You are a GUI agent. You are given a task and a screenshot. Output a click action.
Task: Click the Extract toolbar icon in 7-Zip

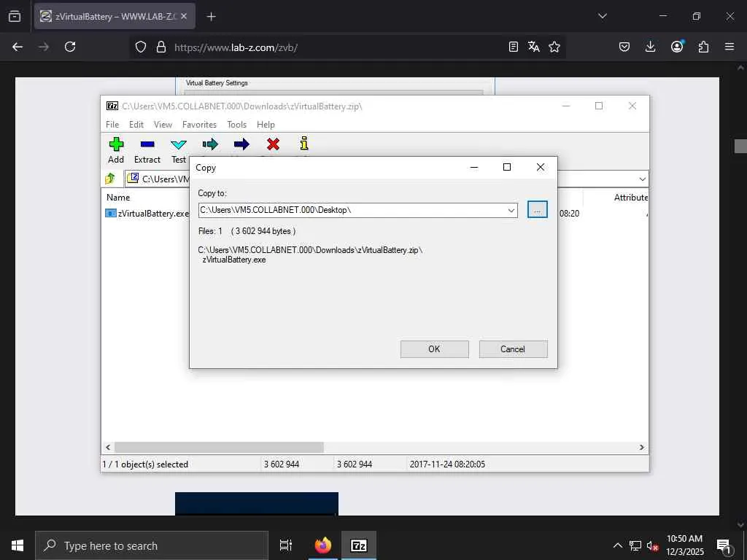coord(147,144)
